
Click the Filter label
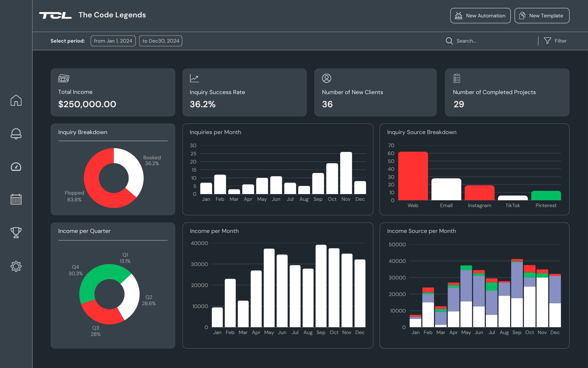pos(560,41)
